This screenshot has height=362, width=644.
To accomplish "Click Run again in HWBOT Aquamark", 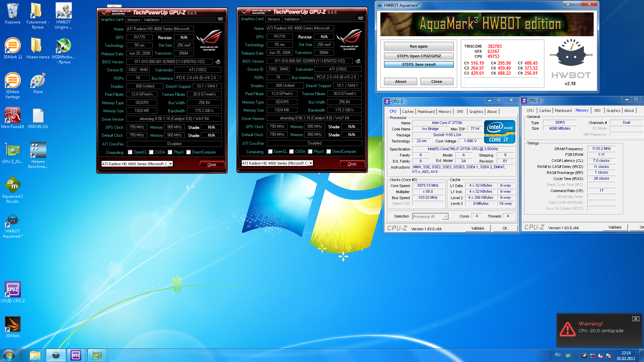I will pyautogui.click(x=419, y=46).
